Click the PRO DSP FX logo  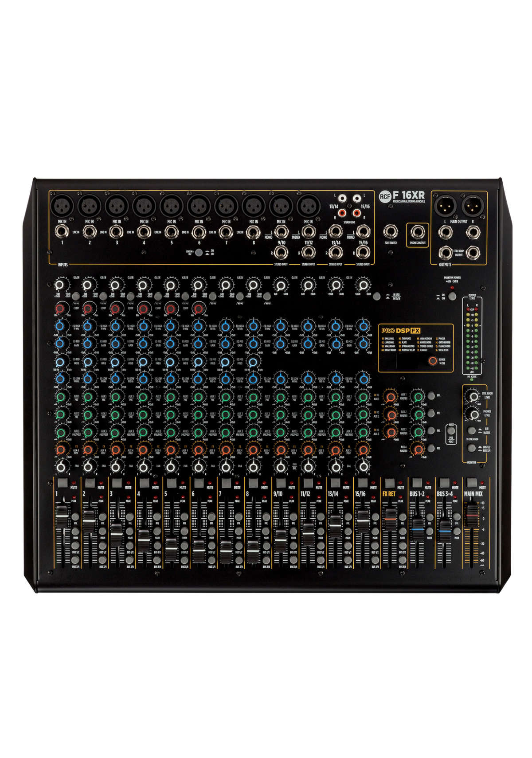pyautogui.click(x=401, y=330)
